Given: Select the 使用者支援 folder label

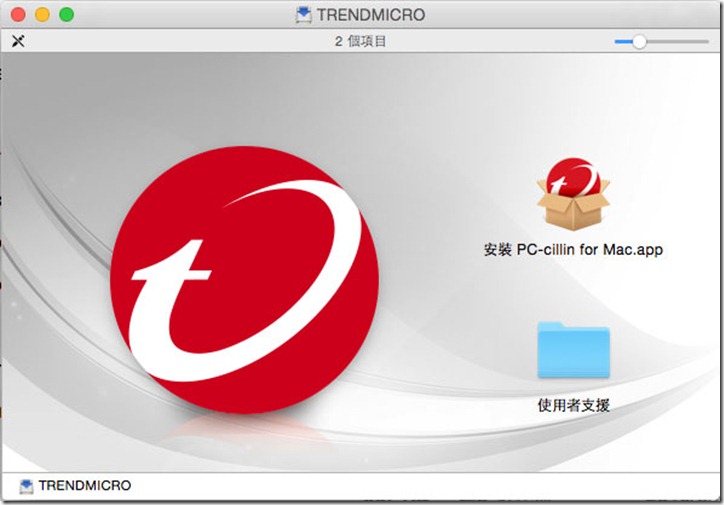Looking at the screenshot, I should click(573, 405).
